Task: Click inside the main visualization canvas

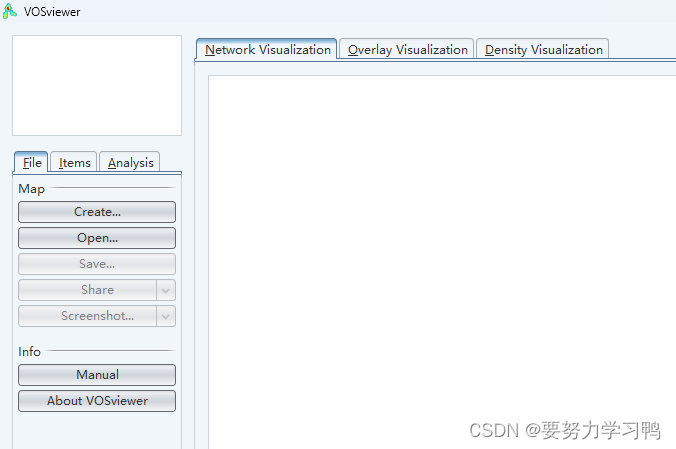Action: pyautogui.click(x=442, y=262)
